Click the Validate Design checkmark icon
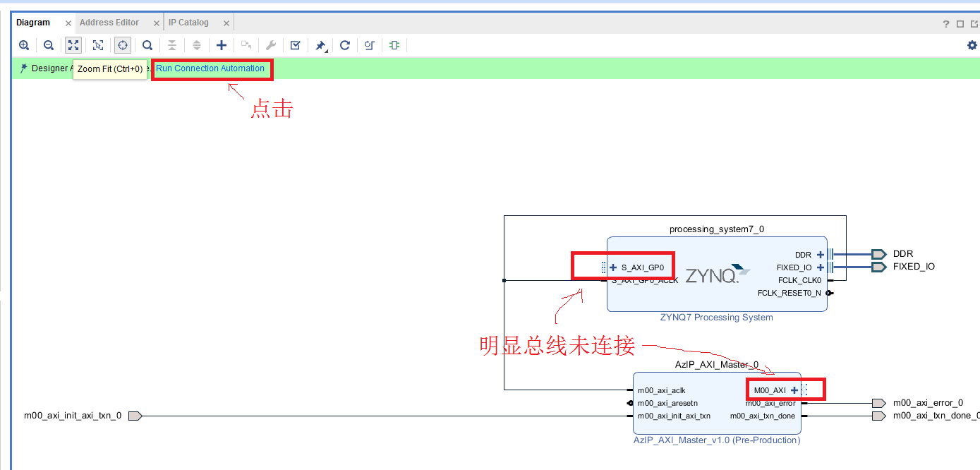 click(296, 45)
